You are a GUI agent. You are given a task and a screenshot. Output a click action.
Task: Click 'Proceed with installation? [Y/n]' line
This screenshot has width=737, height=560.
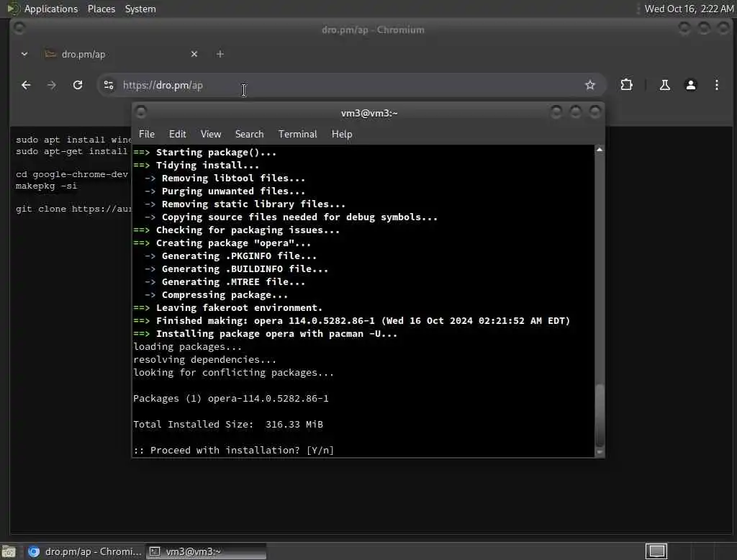[x=234, y=450]
